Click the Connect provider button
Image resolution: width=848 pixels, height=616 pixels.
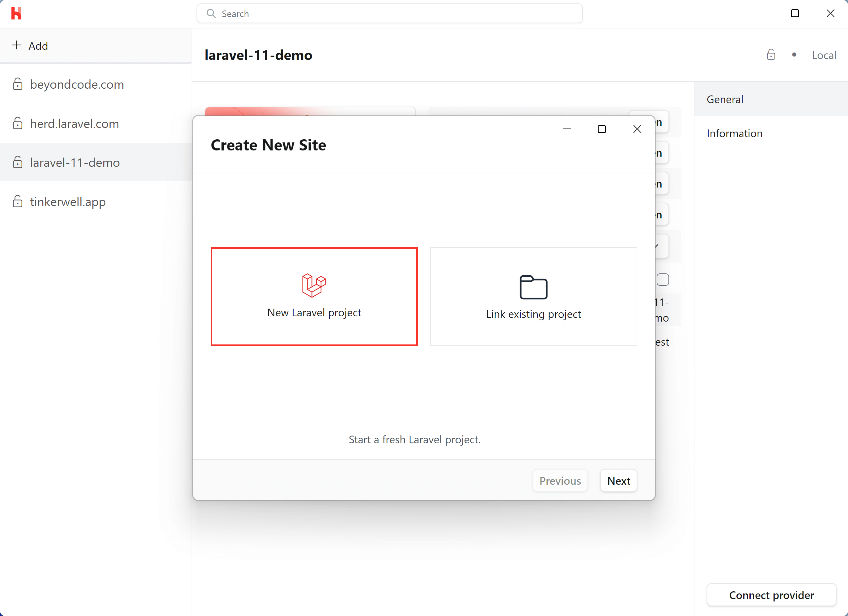point(771,595)
